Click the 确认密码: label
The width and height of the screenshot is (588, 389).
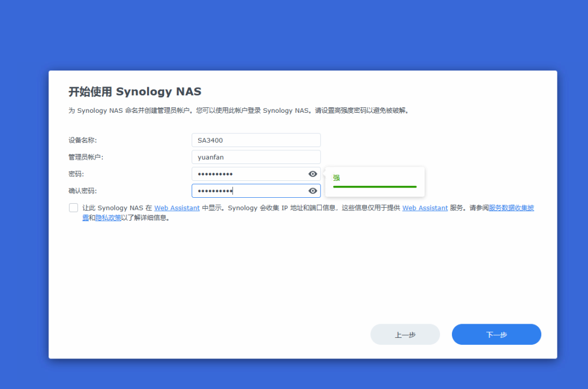click(x=83, y=191)
